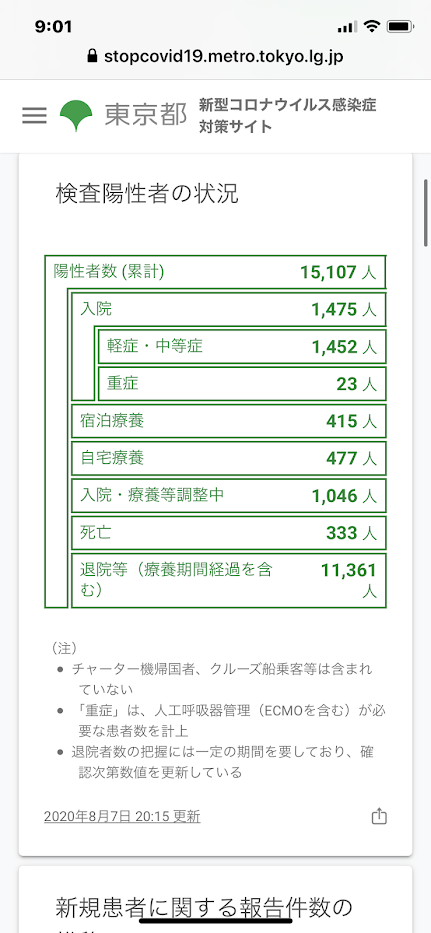Tap the lock icon in the address bar
This screenshot has height=933, width=431.
tap(92, 57)
